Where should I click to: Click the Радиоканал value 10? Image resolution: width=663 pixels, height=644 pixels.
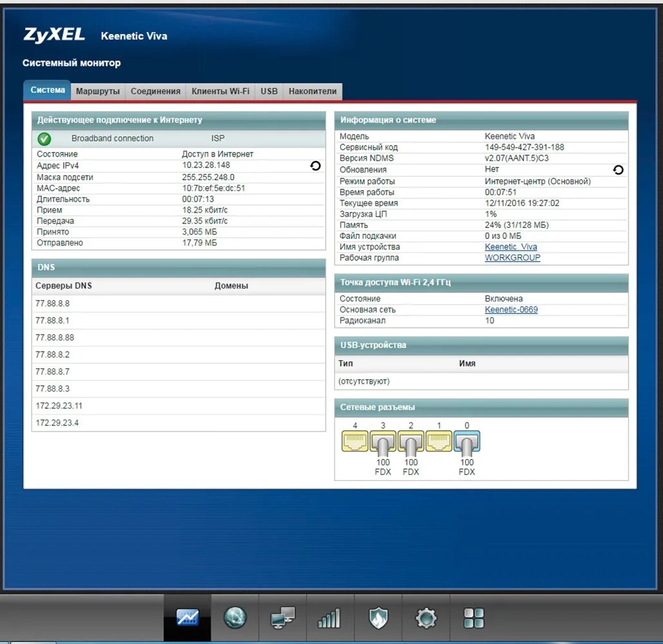[x=489, y=320]
